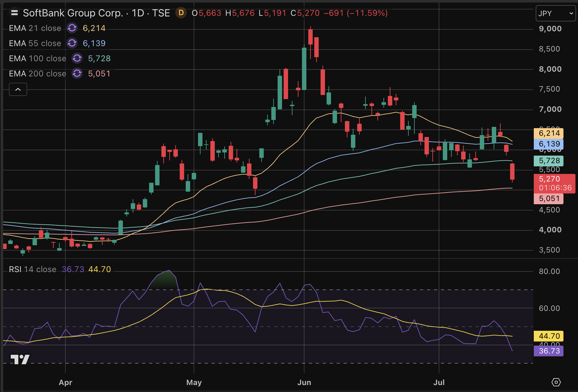
Task: Click the yellow 44.70 RSI axis label
Action: pos(549,336)
